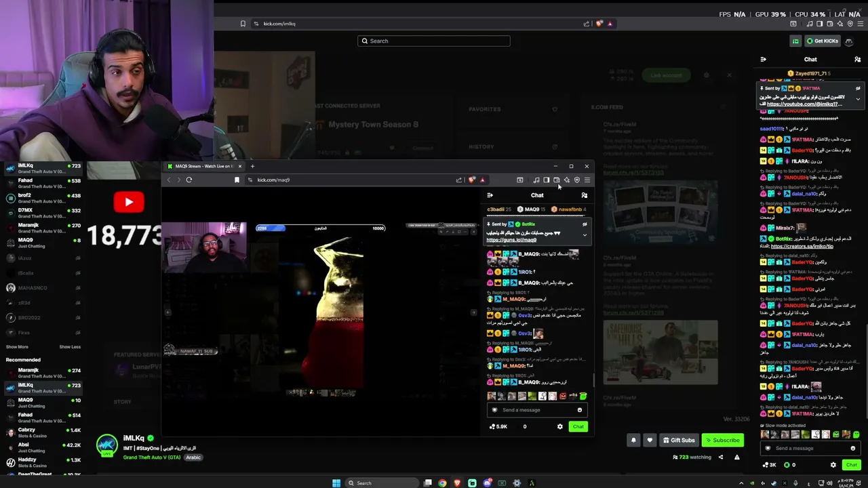Open emoji picker in main chat box
Screen dimensions: 868x488
(853, 448)
